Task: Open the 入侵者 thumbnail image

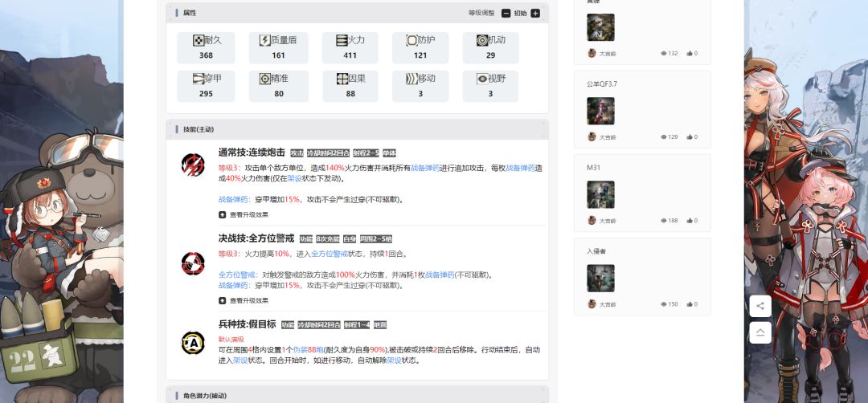Action: pos(600,278)
